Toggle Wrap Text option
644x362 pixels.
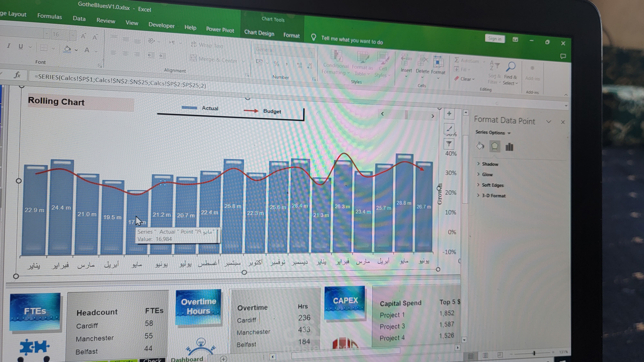(208, 45)
